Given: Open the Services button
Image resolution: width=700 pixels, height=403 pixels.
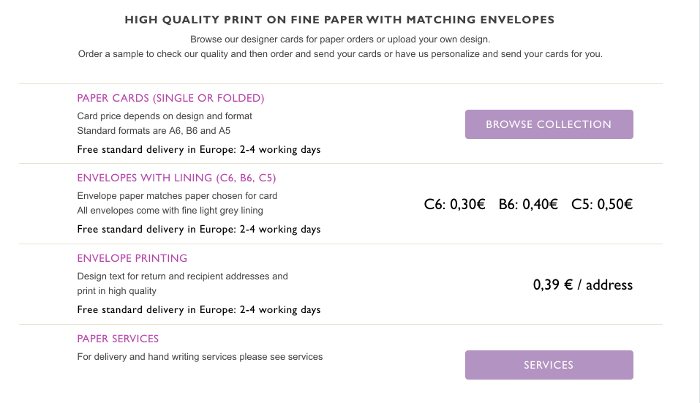Looking at the screenshot, I should click(x=549, y=365).
